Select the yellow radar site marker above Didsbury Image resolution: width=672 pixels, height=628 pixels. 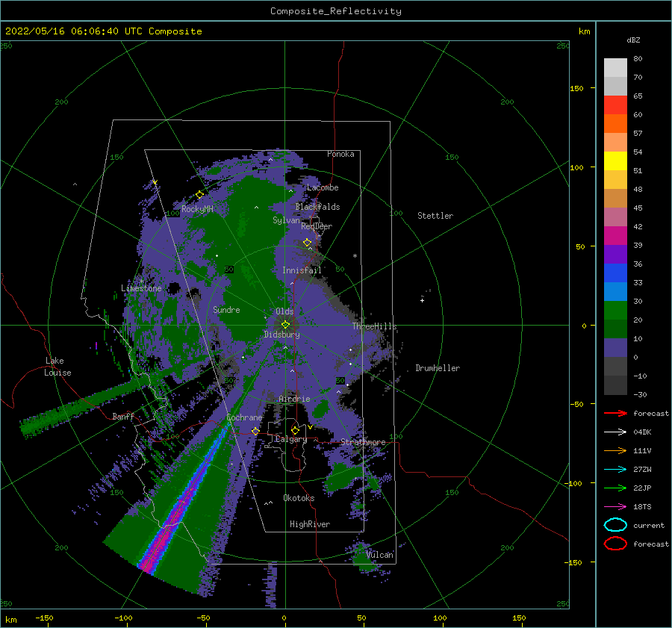tap(285, 325)
